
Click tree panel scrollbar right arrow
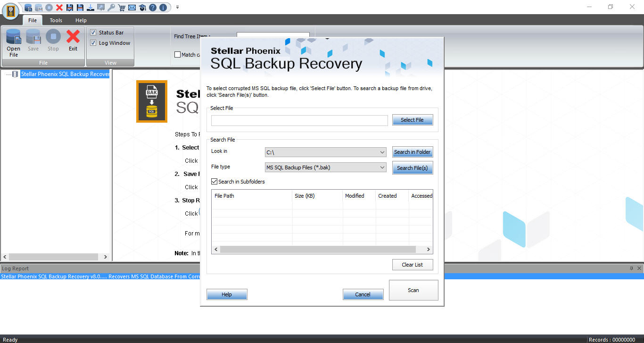click(106, 257)
